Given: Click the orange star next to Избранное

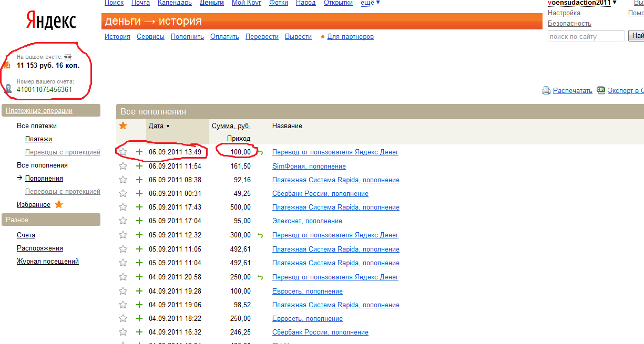Looking at the screenshot, I should 59,204.
